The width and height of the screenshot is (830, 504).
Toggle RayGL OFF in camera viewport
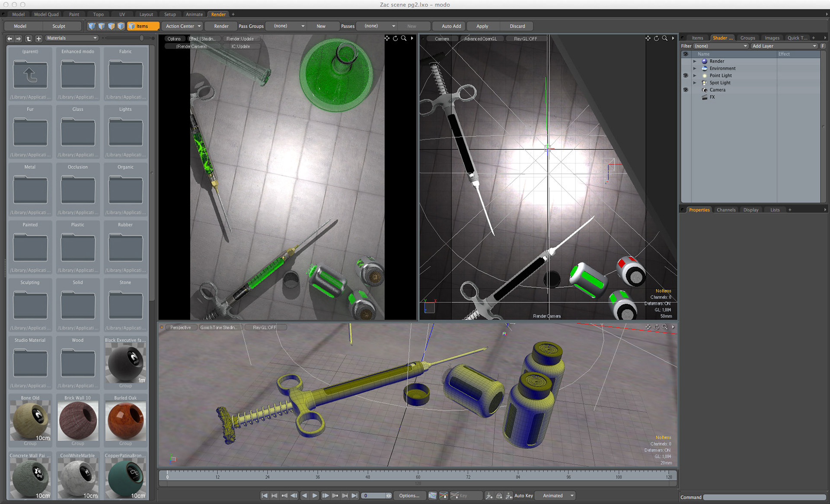(x=526, y=39)
